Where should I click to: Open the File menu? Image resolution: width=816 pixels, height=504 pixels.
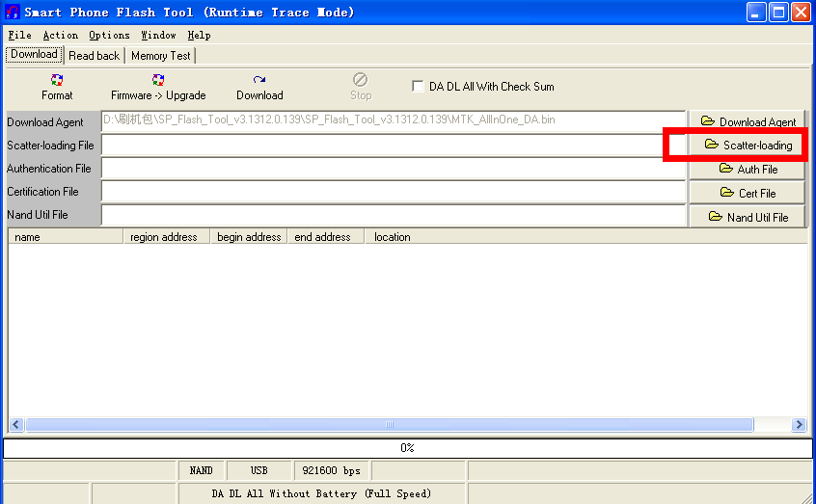pyautogui.click(x=20, y=36)
